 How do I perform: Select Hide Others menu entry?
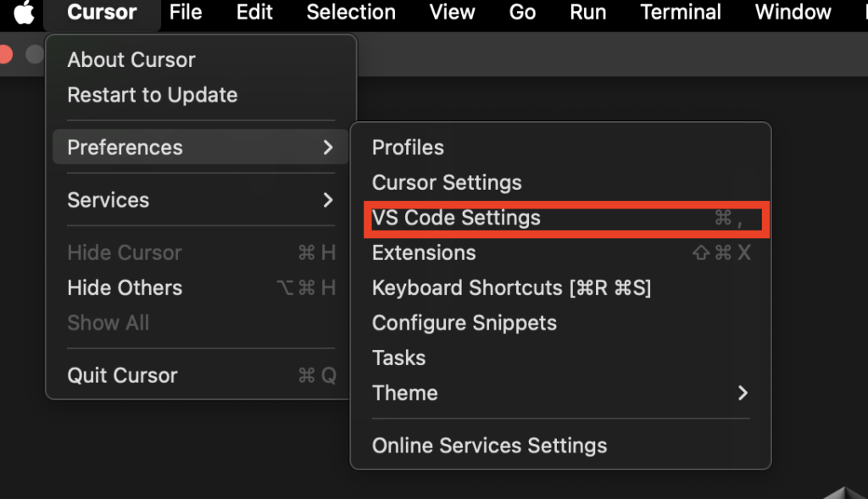pos(125,288)
